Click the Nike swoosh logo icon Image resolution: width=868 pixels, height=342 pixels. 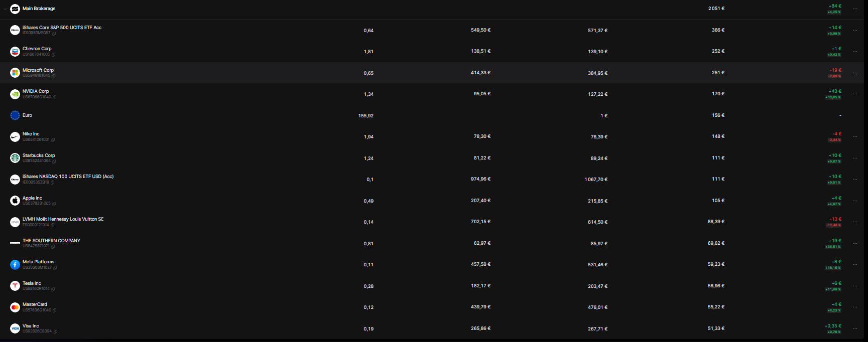[15, 136]
